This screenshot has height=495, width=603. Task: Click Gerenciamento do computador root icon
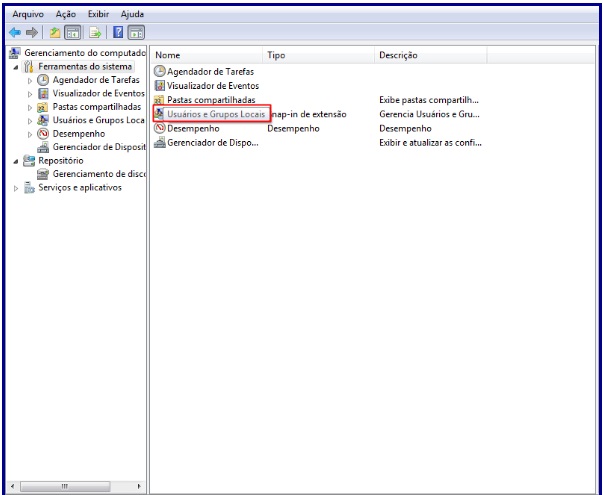coord(15,53)
